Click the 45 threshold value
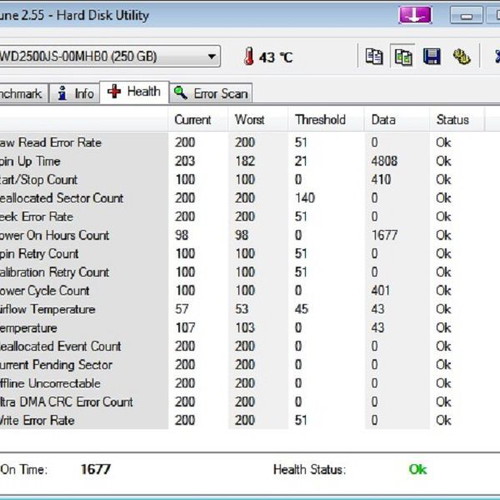The width and height of the screenshot is (500, 500). pyautogui.click(x=301, y=309)
